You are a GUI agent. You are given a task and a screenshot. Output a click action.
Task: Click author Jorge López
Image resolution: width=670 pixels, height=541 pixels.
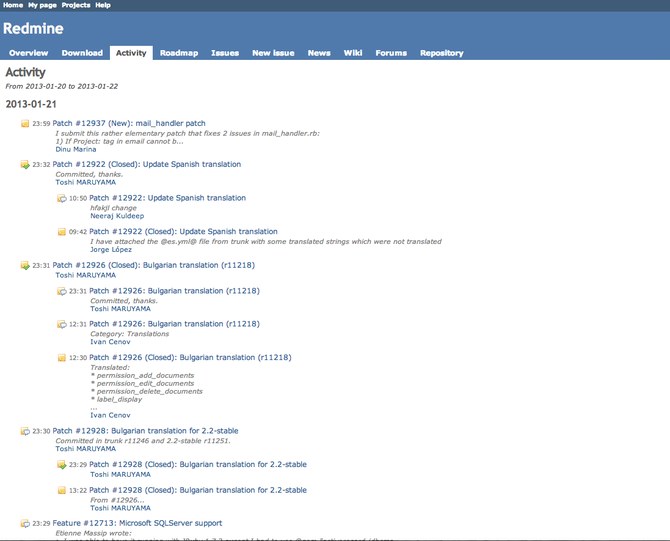tap(111, 250)
